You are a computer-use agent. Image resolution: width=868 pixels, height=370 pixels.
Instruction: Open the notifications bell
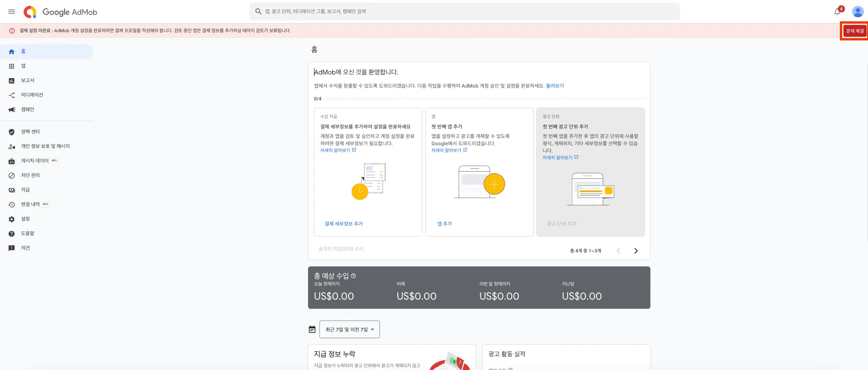(838, 12)
